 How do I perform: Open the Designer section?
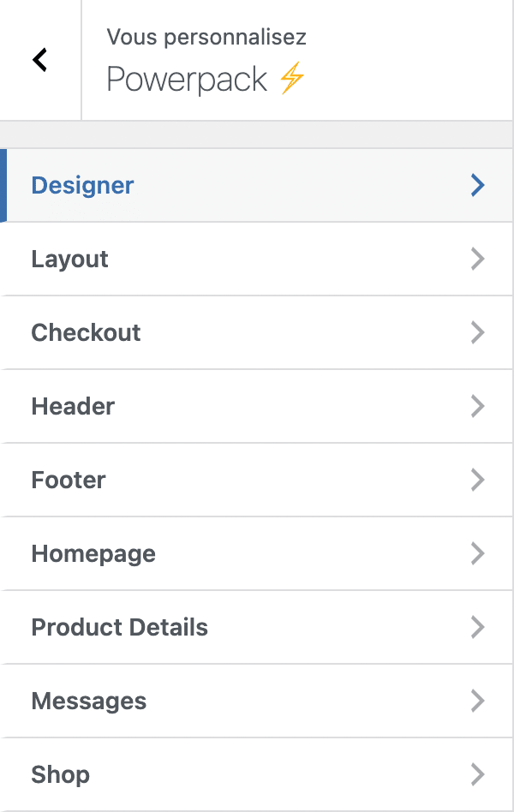pyautogui.click(x=82, y=185)
